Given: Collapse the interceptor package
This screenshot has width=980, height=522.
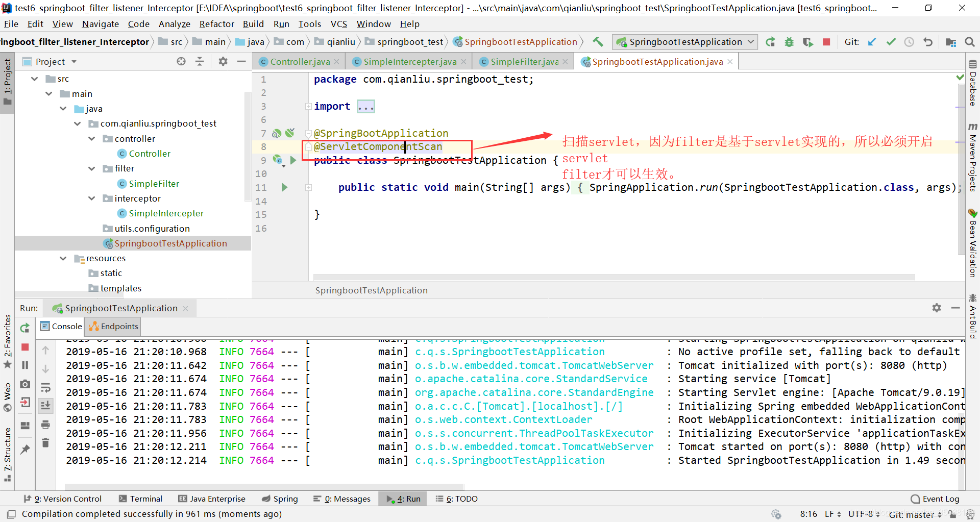Looking at the screenshot, I should [x=91, y=198].
